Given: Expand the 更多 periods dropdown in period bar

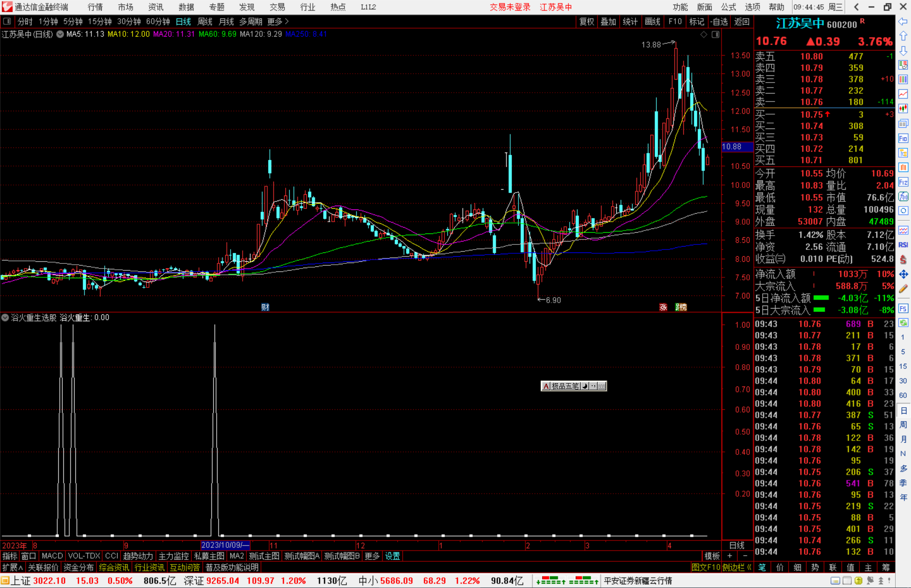Looking at the screenshot, I should pos(278,21).
